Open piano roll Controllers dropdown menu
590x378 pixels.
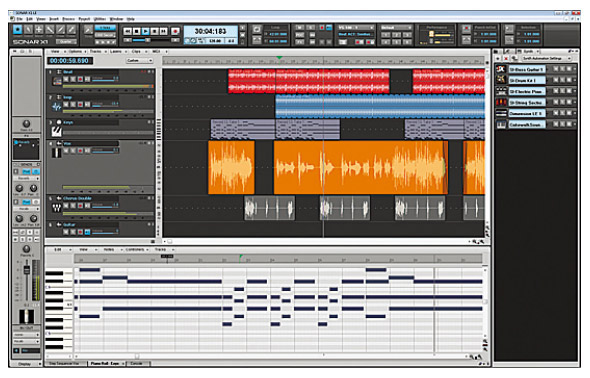click(136, 249)
